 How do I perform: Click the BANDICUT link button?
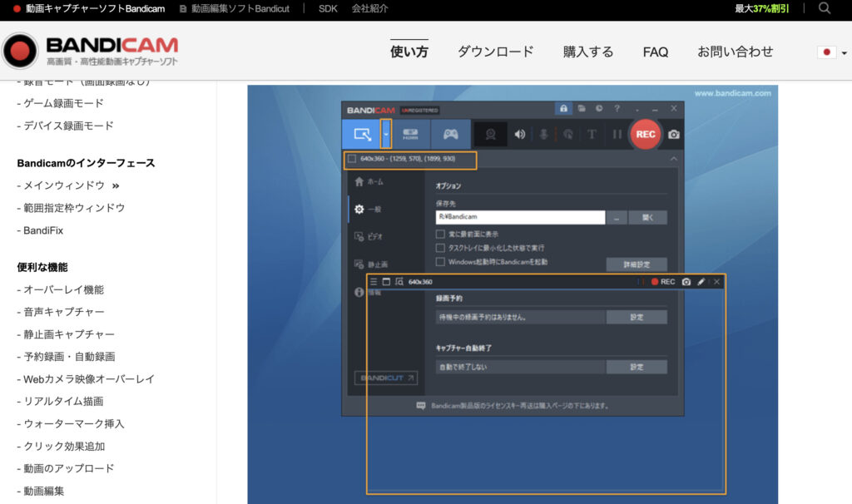(x=386, y=378)
